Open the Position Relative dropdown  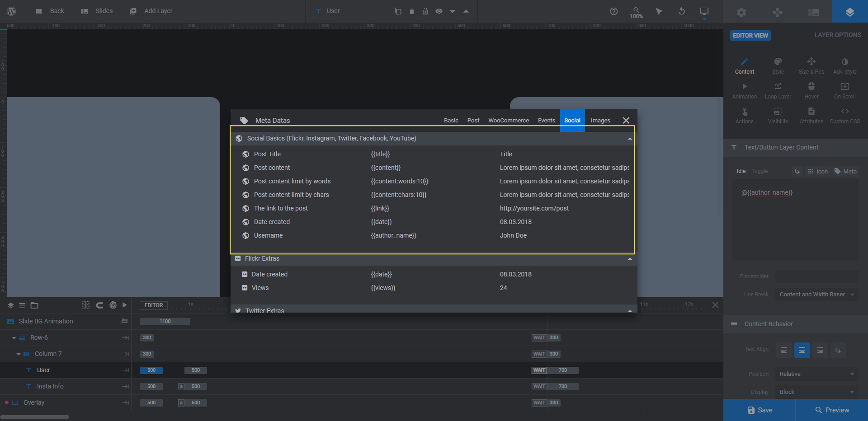coord(817,374)
